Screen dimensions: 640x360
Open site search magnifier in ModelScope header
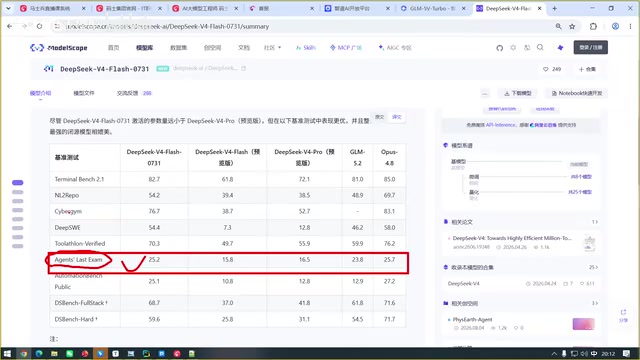(x=540, y=47)
